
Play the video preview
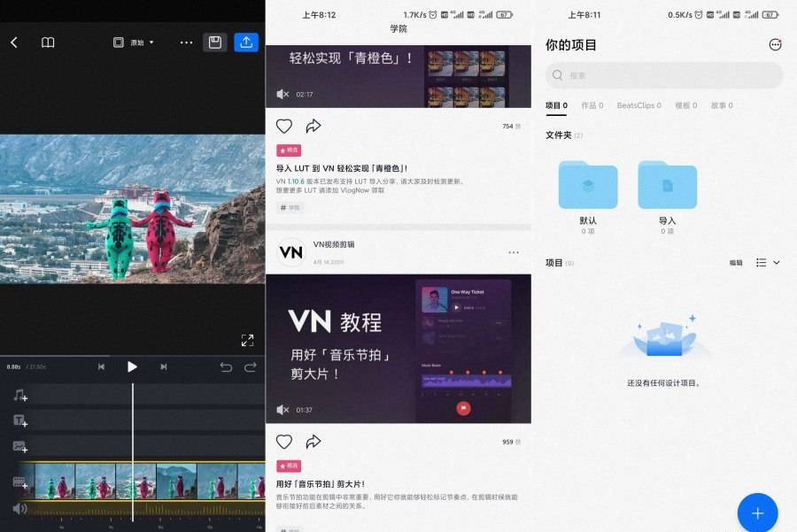[132, 366]
